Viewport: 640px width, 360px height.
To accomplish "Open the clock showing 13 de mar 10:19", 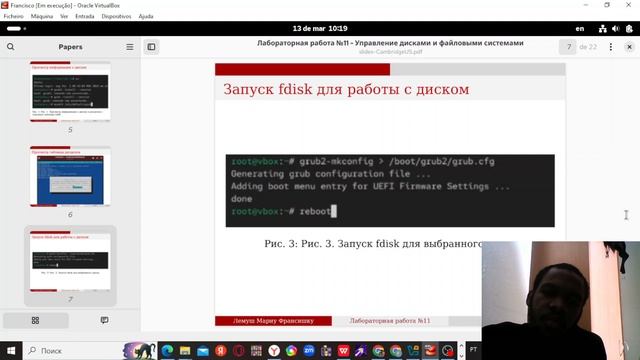I will coord(320,29).
